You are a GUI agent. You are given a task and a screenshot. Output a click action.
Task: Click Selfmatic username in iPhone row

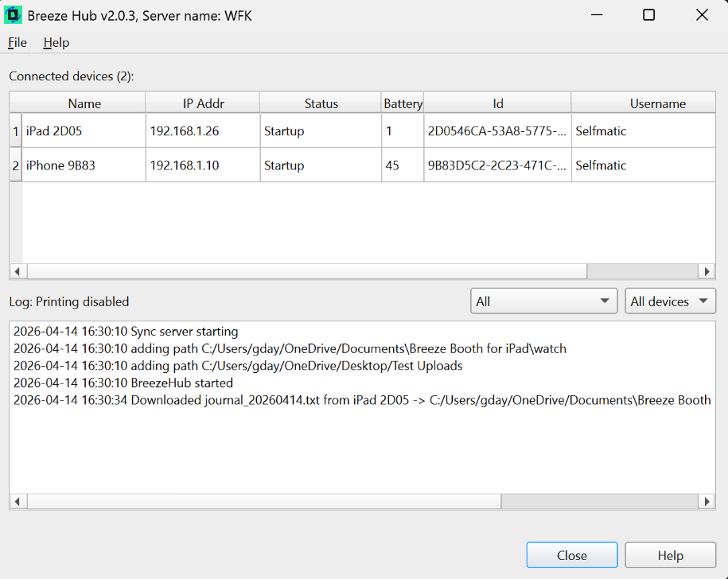pos(644,165)
